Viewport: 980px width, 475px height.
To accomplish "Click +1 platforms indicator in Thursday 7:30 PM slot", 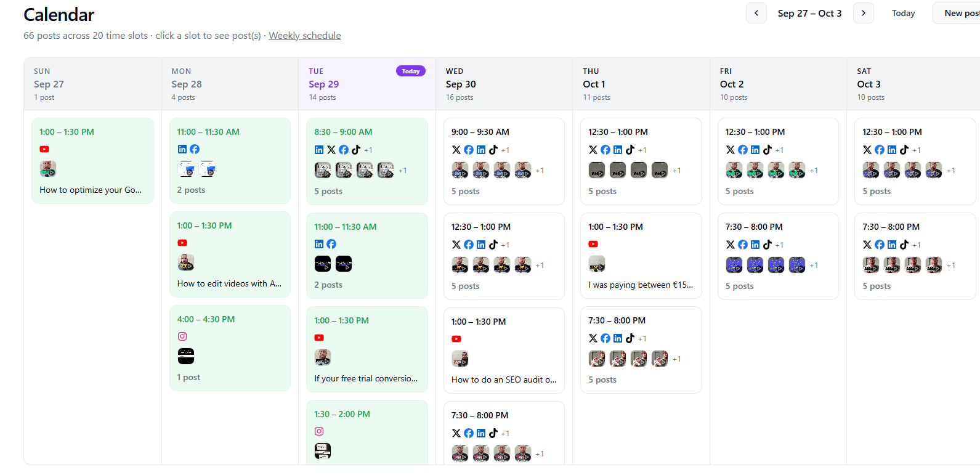I will [642, 339].
